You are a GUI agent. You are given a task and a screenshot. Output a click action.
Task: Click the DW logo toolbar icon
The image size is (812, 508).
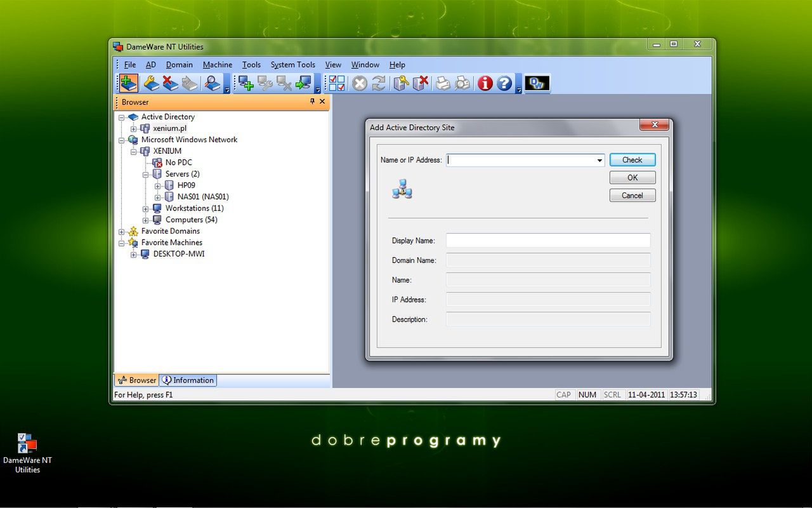(537, 83)
